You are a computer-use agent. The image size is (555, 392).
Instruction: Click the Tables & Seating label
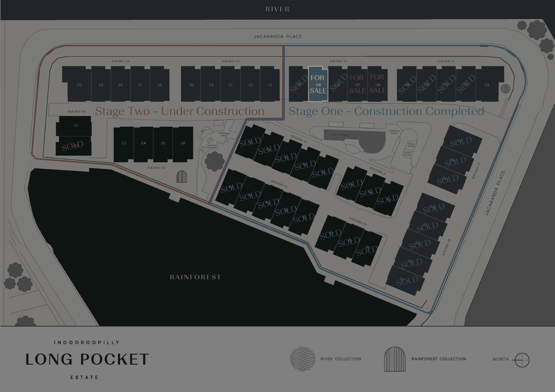point(211,146)
